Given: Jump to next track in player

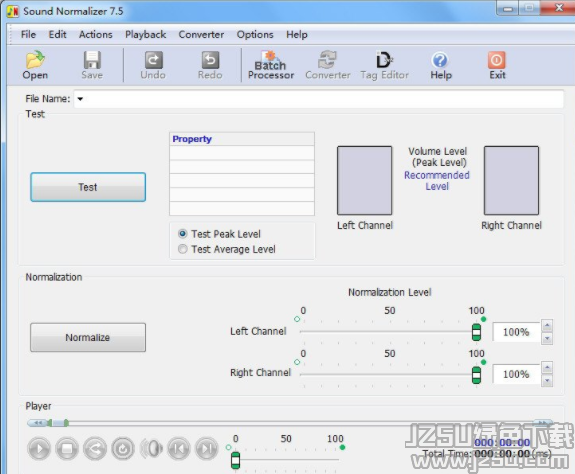Looking at the screenshot, I should coord(207,449).
